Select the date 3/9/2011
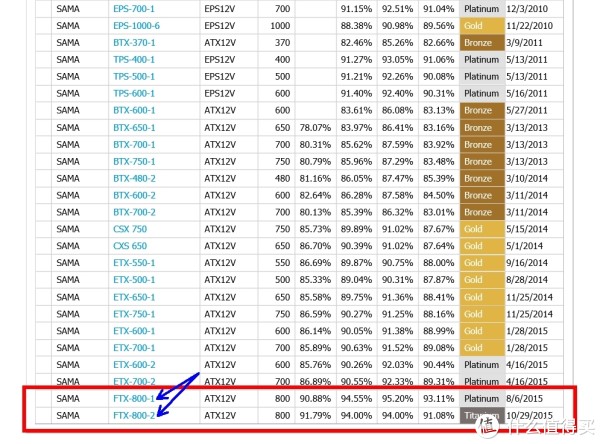The width and height of the screenshot is (600, 444). pos(525,42)
